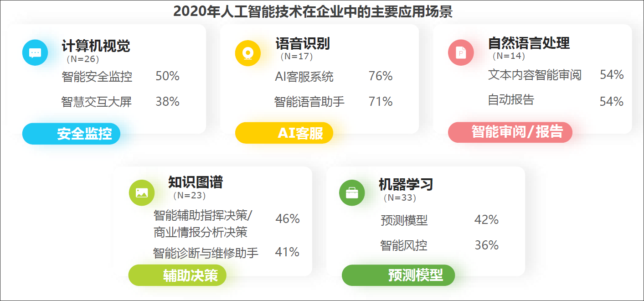Select the 计算机视觉 card heading
644x301 pixels.
(96, 46)
